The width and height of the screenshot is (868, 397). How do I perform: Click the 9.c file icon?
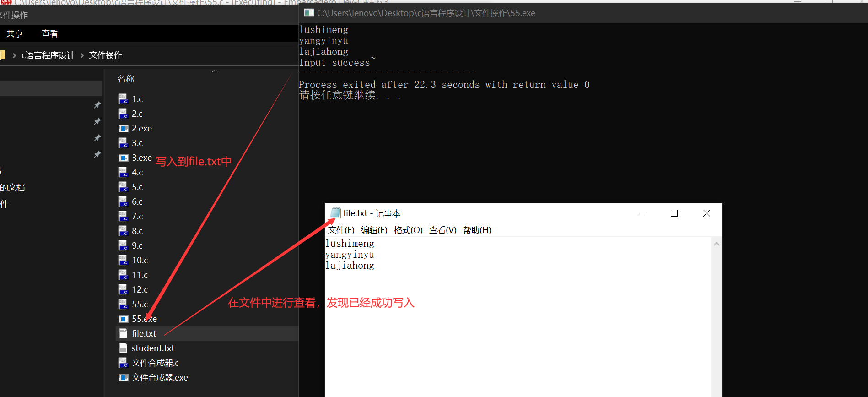coord(123,245)
